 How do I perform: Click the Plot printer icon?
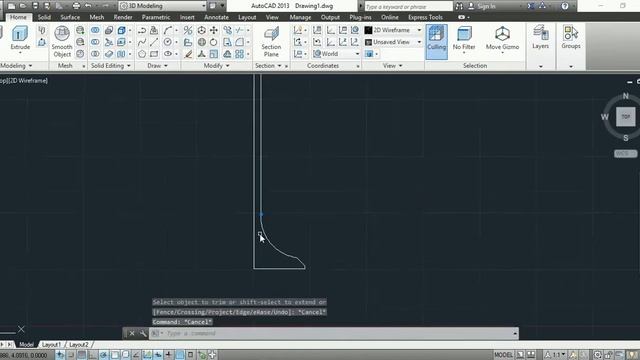(76, 6)
